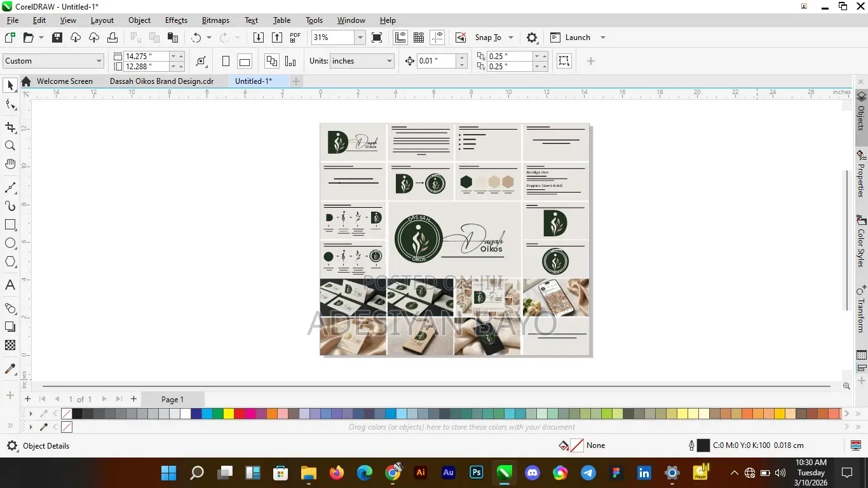The height and width of the screenshot is (488, 868).
Task: Expand the document palette flyout arrow
Action: click(x=31, y=427)
